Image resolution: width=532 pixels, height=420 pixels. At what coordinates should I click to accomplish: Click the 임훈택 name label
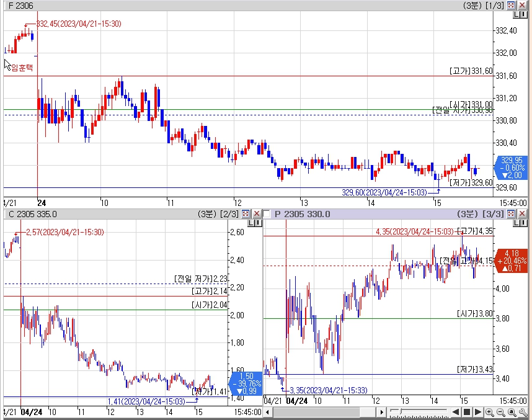[x=22, y=68]
